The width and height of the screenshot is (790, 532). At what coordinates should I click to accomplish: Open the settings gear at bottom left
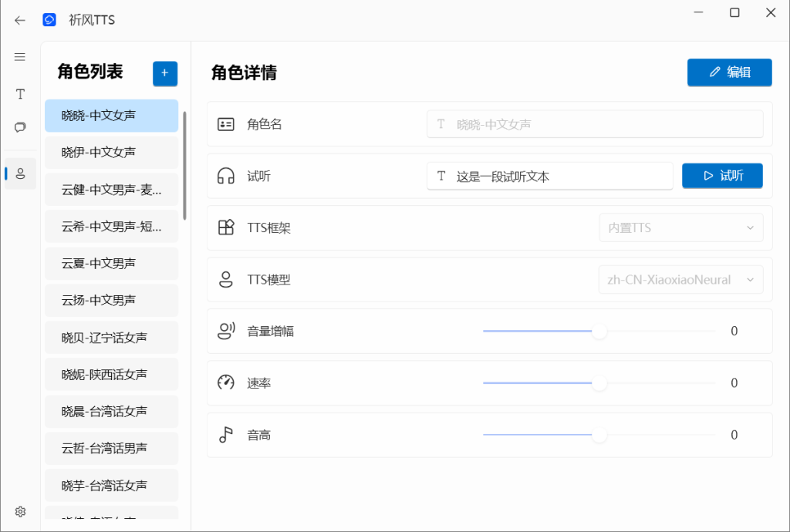19,510
